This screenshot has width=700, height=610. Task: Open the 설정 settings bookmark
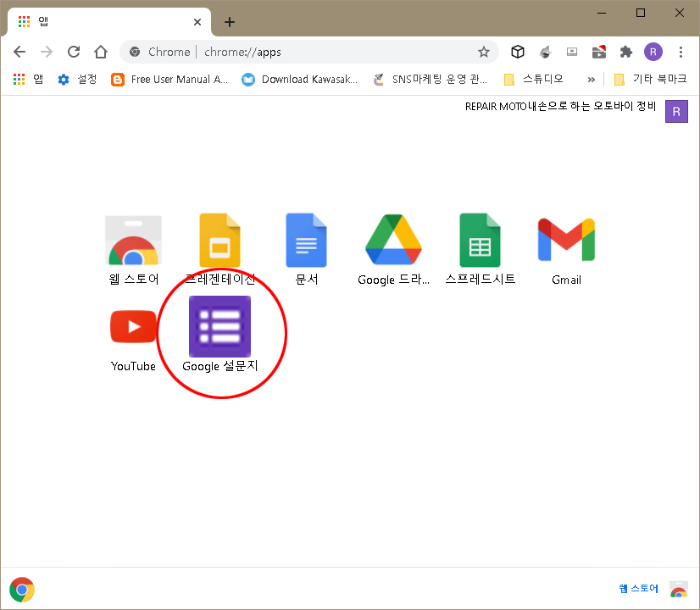77,80
